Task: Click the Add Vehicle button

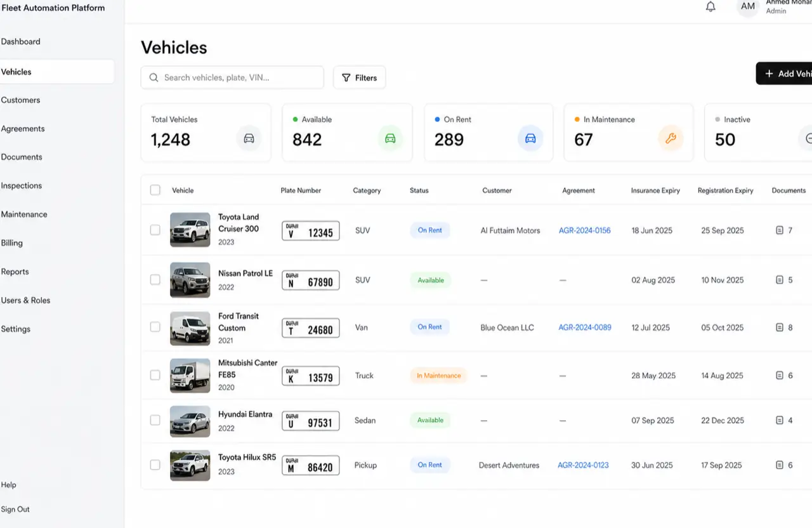Action: click(784, 74)
